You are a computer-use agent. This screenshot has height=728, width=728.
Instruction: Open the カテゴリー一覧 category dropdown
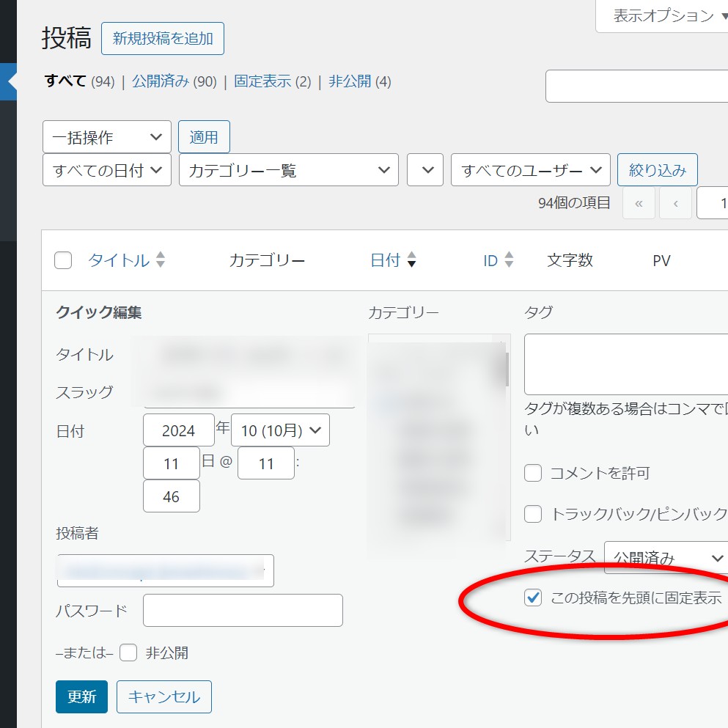point(288,170)
